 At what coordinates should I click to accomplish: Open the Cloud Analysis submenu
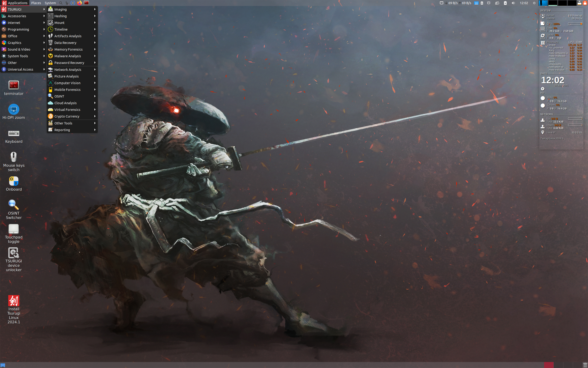point(72,103)
